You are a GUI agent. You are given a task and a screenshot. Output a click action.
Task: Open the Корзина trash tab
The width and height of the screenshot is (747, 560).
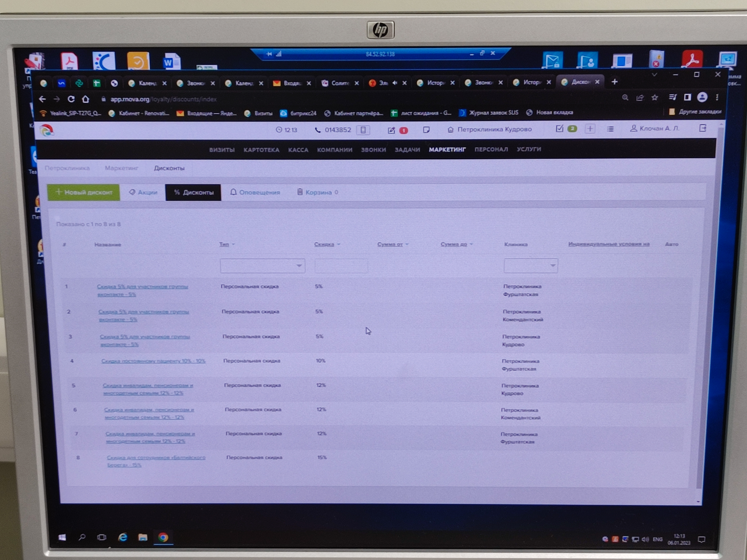coord(317,192)
